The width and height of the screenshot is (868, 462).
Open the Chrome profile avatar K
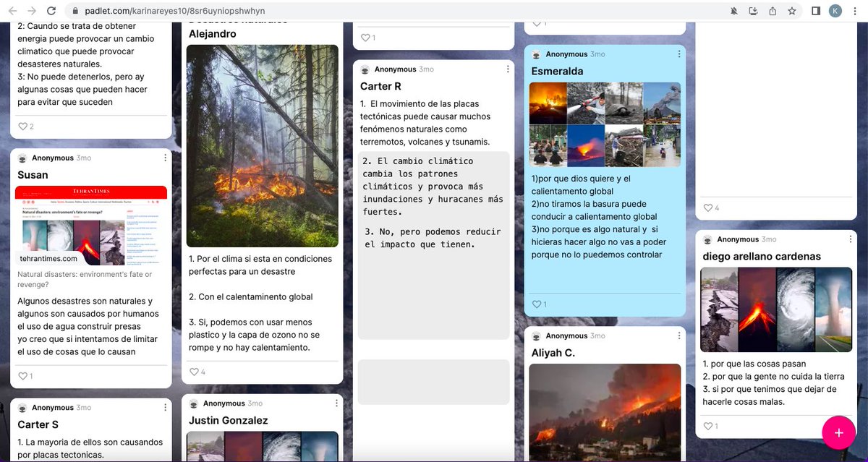[835, 11]
